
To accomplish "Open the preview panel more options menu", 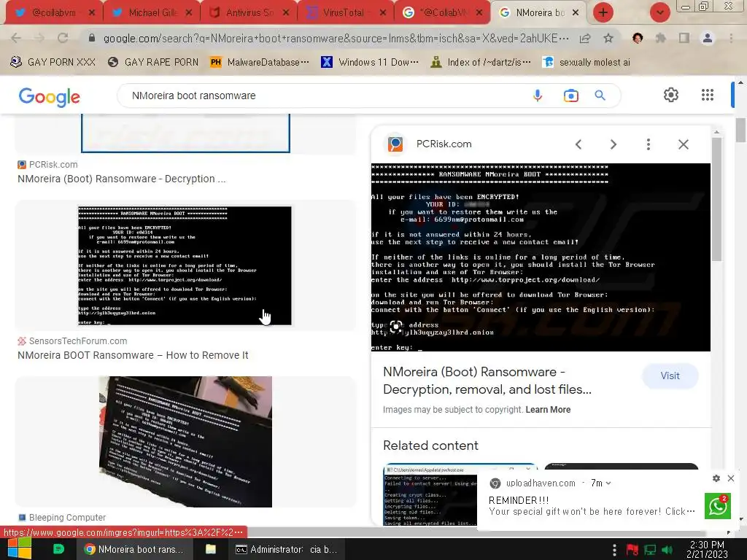I will [649, 144].
